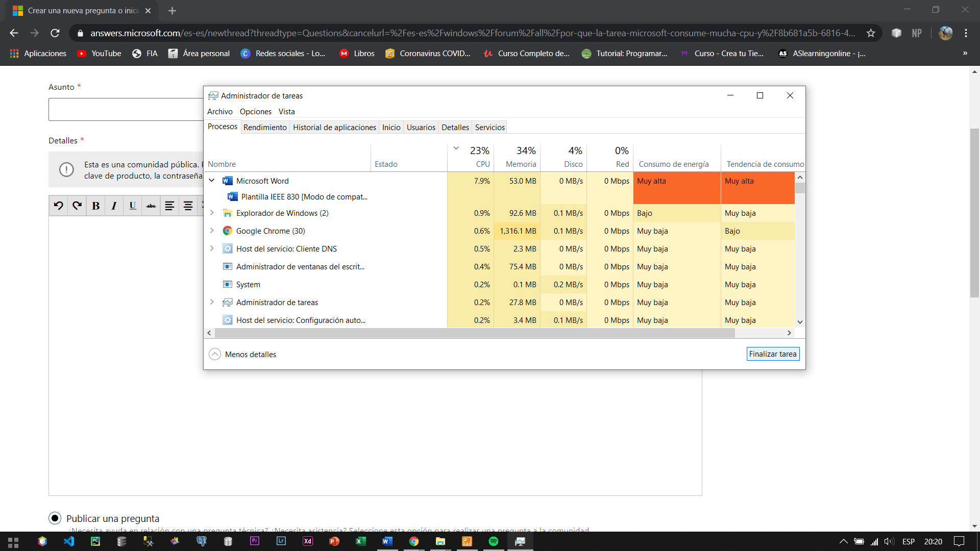Viewport: 980px width, 551px height.
Task: Click the Task Manager horizontal scrollbar
Action: click(475, 333)
